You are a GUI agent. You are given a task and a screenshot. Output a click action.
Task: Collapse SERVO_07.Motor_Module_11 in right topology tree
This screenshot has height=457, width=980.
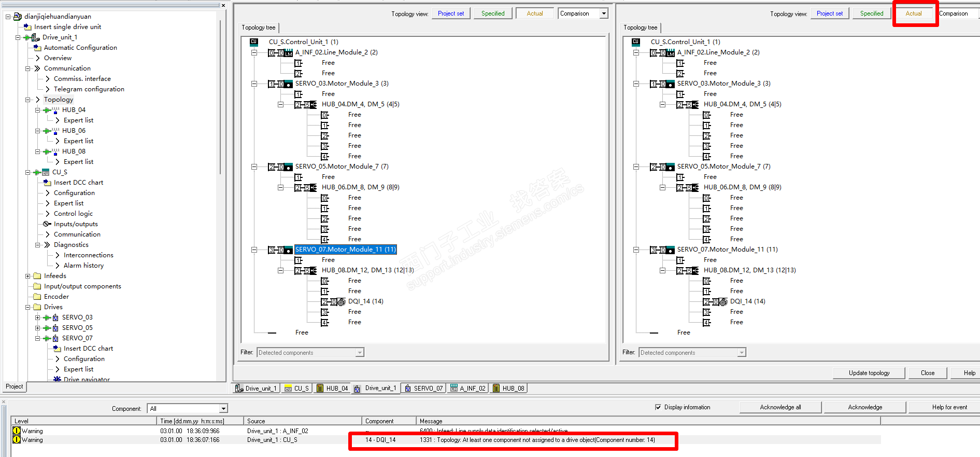click(636, 250)
